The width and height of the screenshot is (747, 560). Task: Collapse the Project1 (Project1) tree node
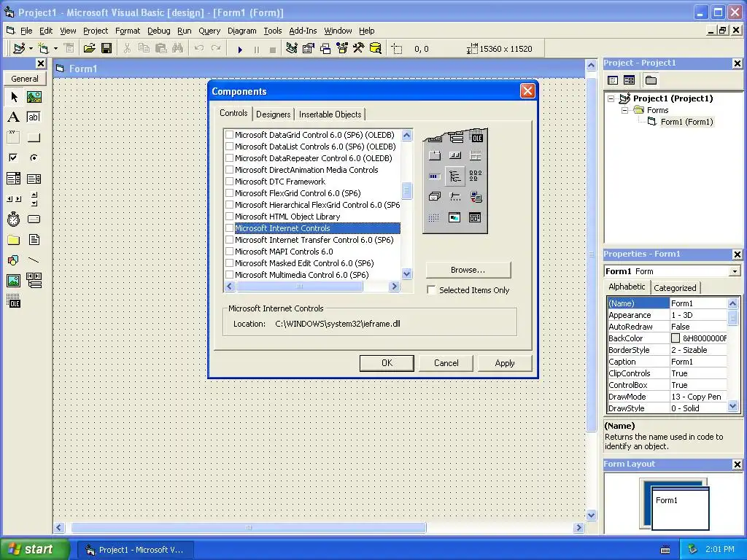pos(611,98)
